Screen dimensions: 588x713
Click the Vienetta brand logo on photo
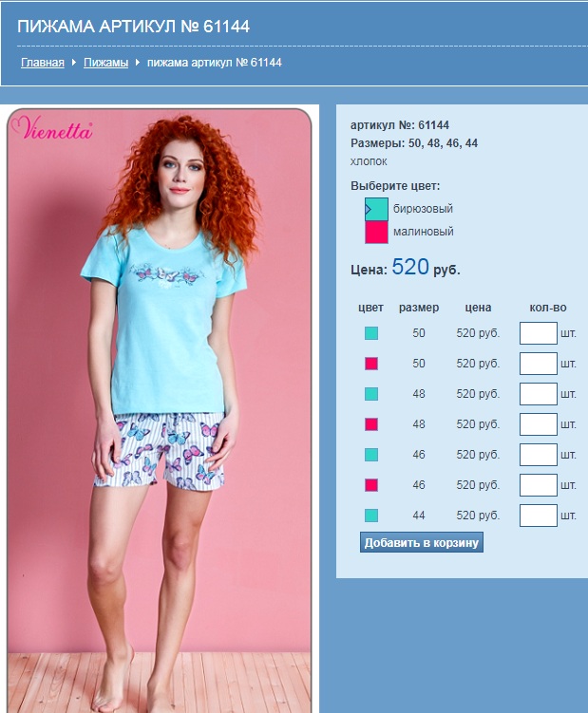coord(52,128)
